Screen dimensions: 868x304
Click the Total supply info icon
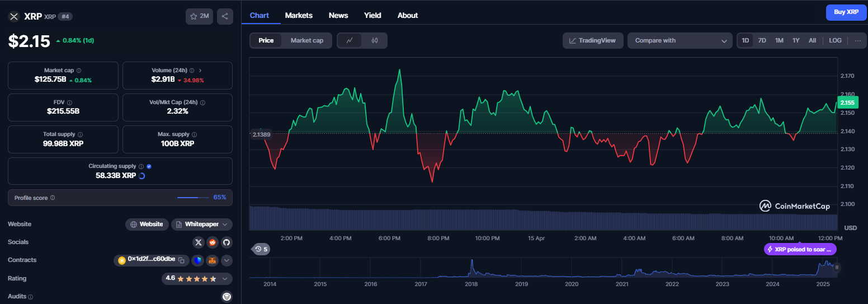click(x=80, y=134)
